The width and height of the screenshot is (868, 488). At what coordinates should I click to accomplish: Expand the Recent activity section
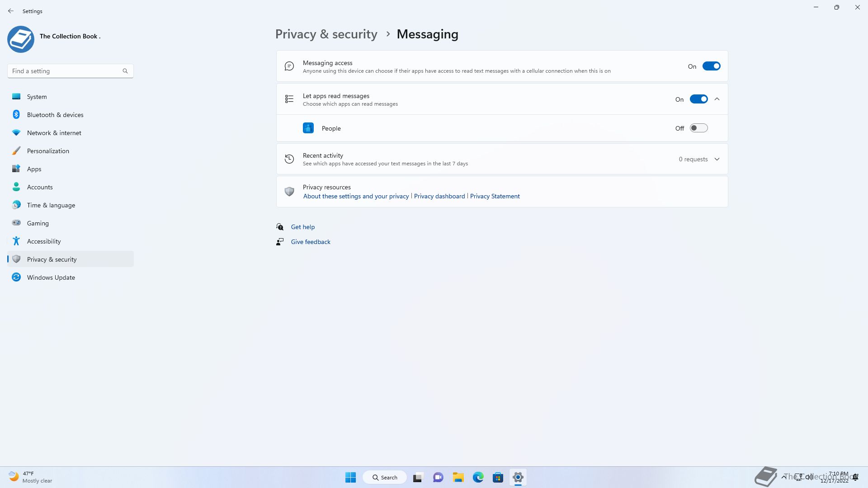717,159
